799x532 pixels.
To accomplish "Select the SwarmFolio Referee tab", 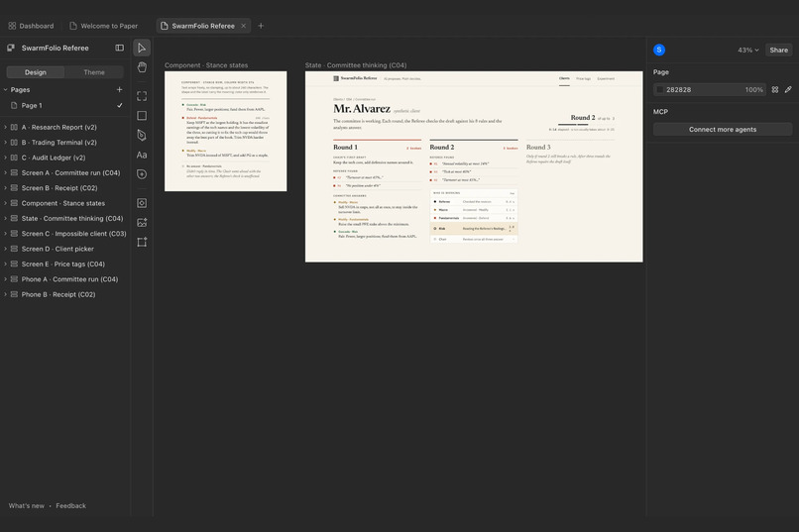I will (202, 26).
